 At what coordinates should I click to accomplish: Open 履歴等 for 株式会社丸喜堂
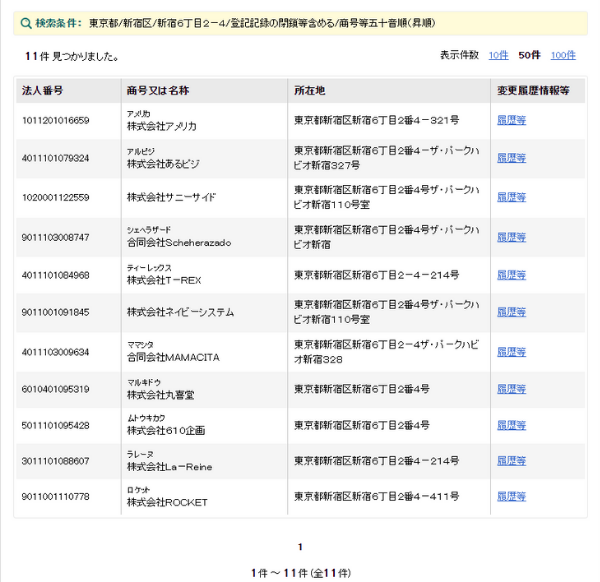coord(511,389)
